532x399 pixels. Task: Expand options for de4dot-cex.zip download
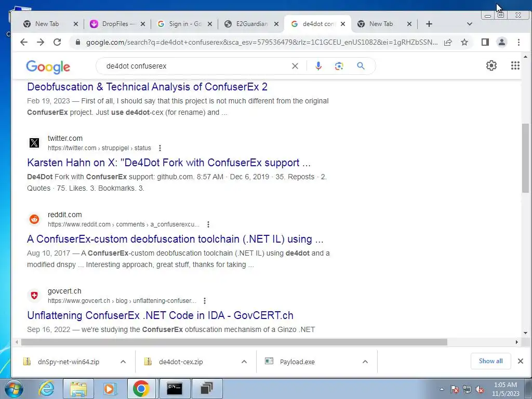pyautogui.click(x=244, y=362)
